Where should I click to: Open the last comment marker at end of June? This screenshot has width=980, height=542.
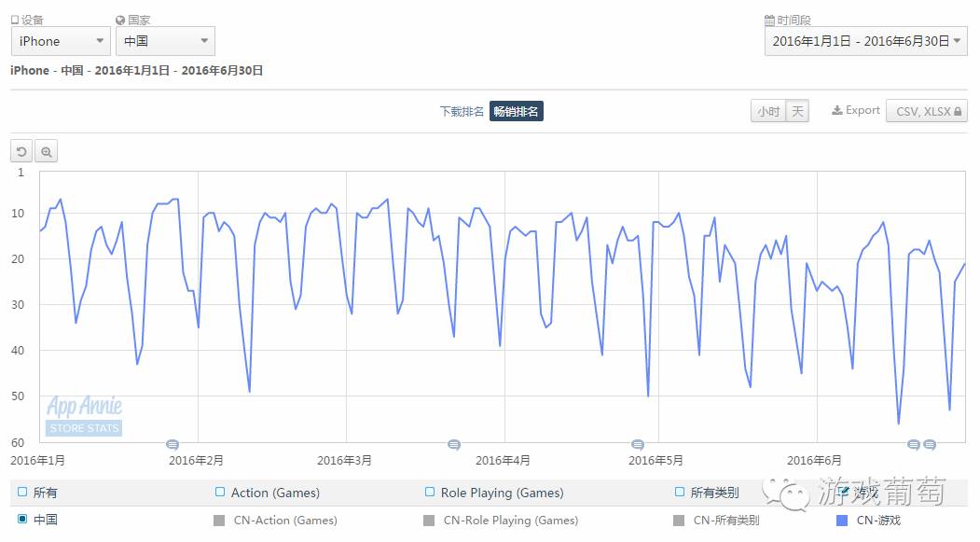point(930,444)
